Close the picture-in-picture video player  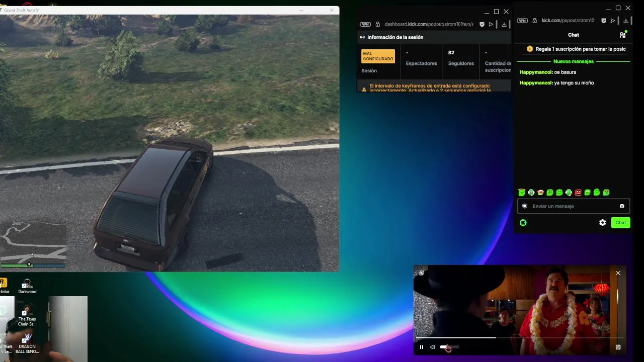(618, 273)
